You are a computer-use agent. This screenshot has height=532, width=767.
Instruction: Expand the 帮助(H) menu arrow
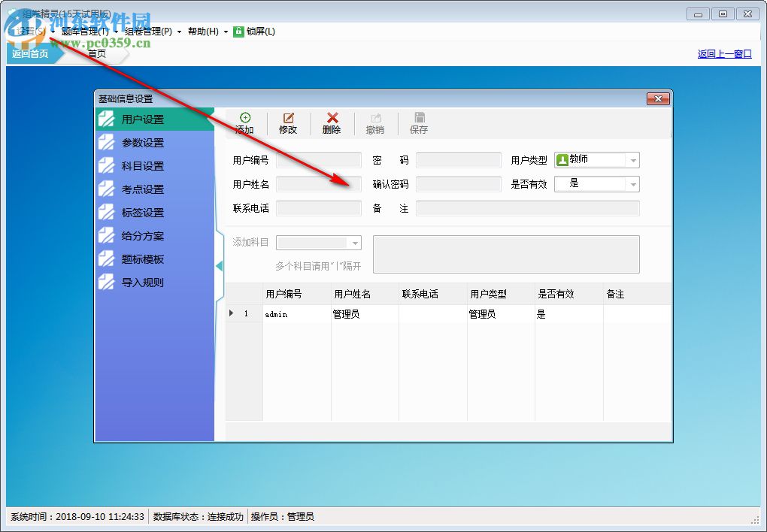point(226,32)
